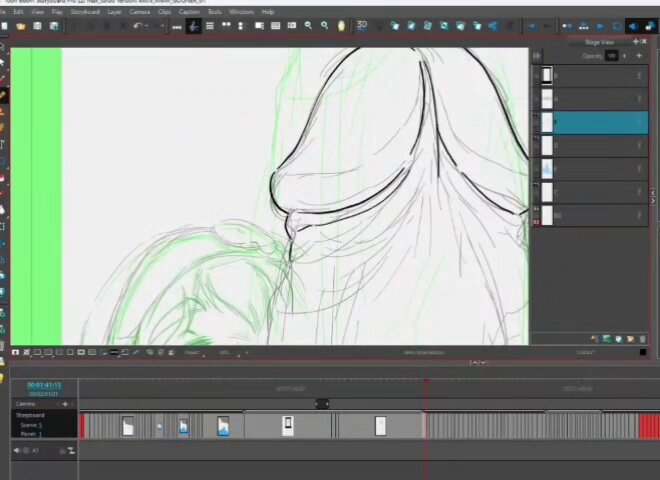Click the camera snapshot icon under the stage

tap(16, 352)
